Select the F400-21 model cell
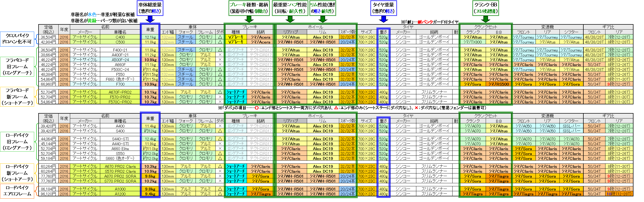The height and width of the screenshot is (202, 644). click(120, 50)
